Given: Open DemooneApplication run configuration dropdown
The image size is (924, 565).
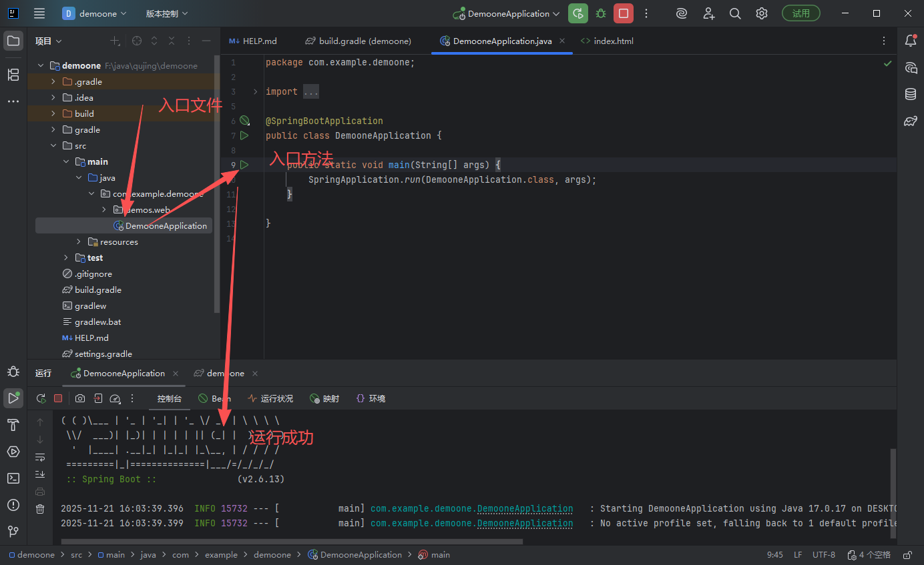Looking at the screenshot, I should [x=506, y=13].
